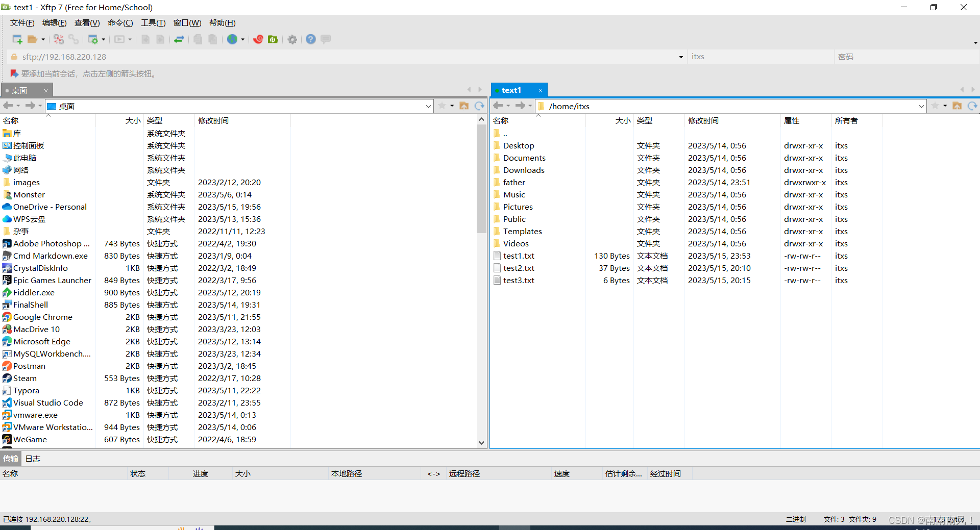The width and height of the screenshot is (980, 530).
Task: Refresh the remote directory listing
Action: click(972, 106)
